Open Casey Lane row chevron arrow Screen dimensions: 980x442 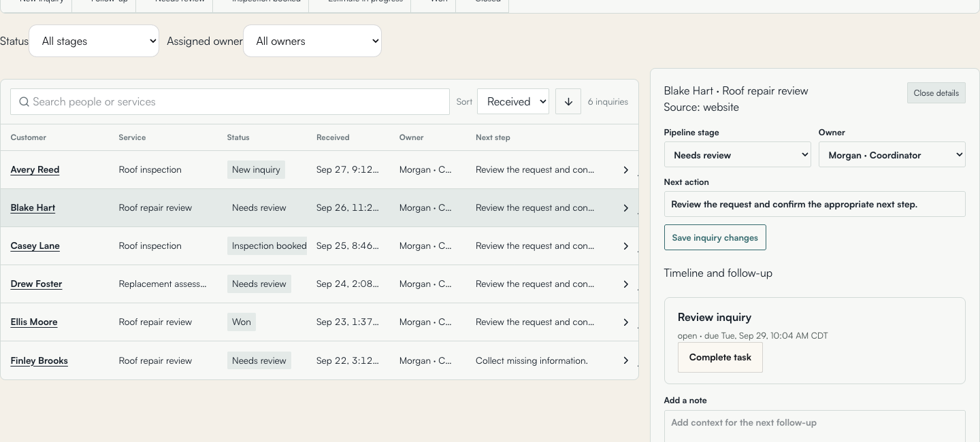pyautogui.click(x=626, y=246)
